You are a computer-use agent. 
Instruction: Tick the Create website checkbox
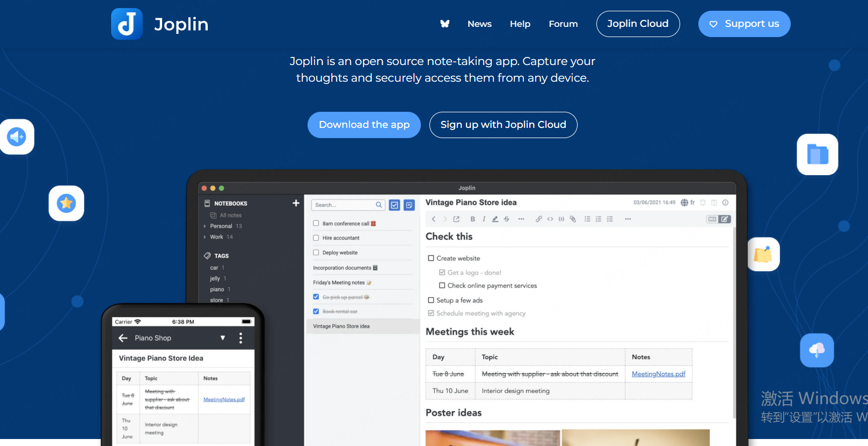tap(431, 258)
